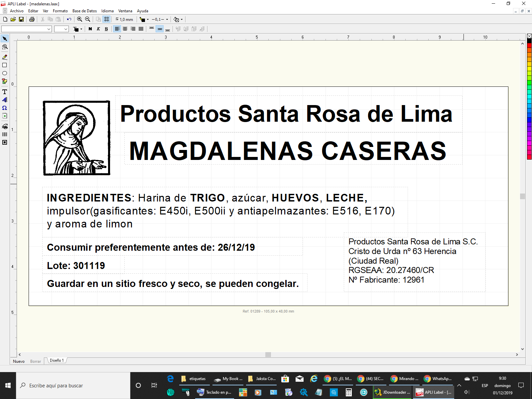This screenshot has width=532, height=399.
Task: Switch to the Diseño 1 tab
Action: click(x=57, y=360)
